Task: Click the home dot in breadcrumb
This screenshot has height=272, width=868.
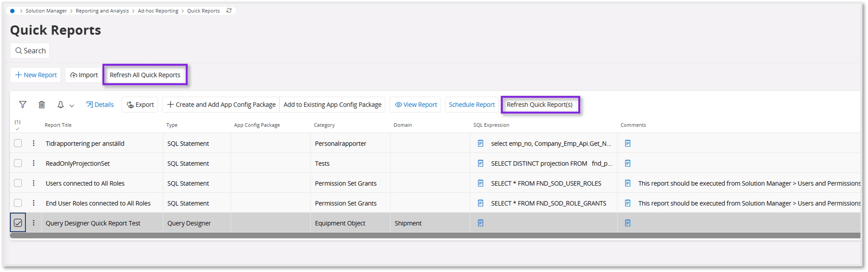Action: 12,11
